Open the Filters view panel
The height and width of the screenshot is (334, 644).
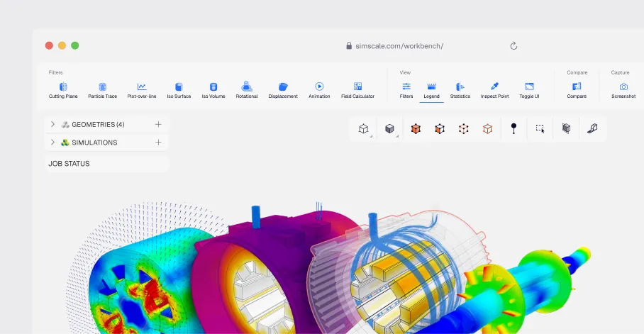[406, 90]
